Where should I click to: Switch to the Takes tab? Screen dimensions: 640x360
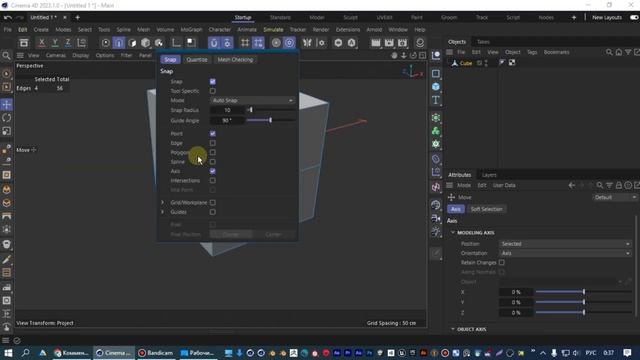point(483,42)
